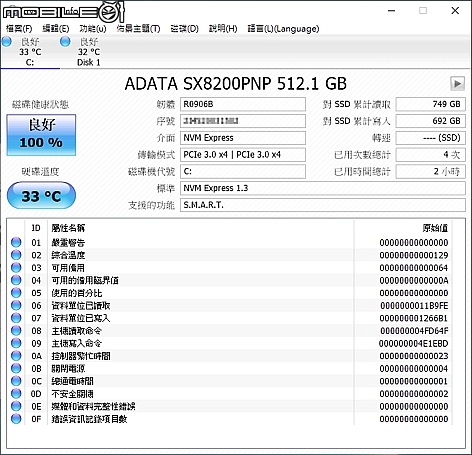The image size is (472, 455).
Task: Click the S.M.A.R.T. features field
Action: 323,205
